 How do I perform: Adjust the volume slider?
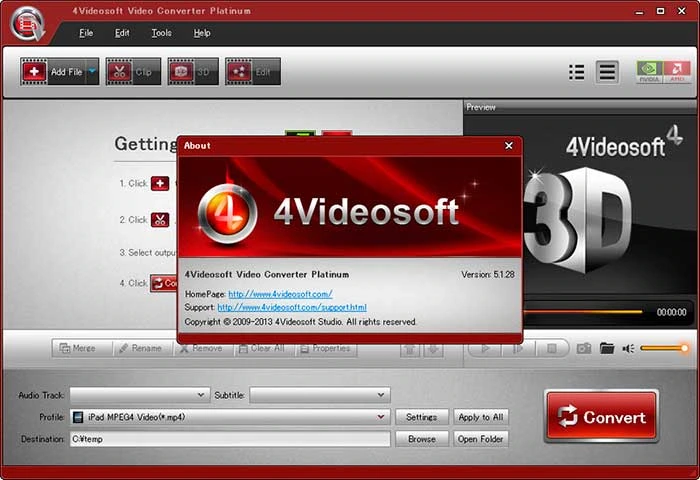665,348
